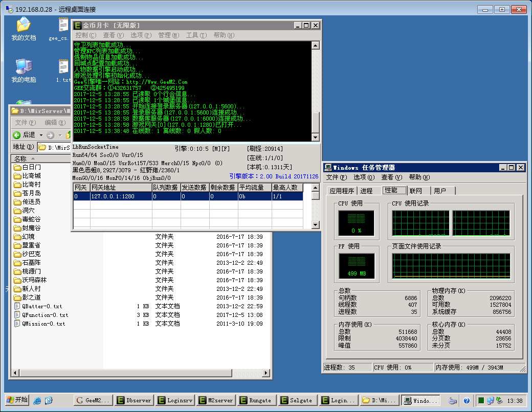
Task: Click the printer-like tray icon left of help
Action: (x=453, y=401)
